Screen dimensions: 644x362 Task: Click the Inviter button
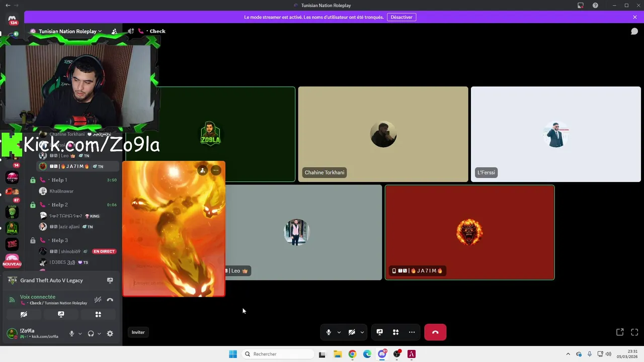(x=138, y=332)
